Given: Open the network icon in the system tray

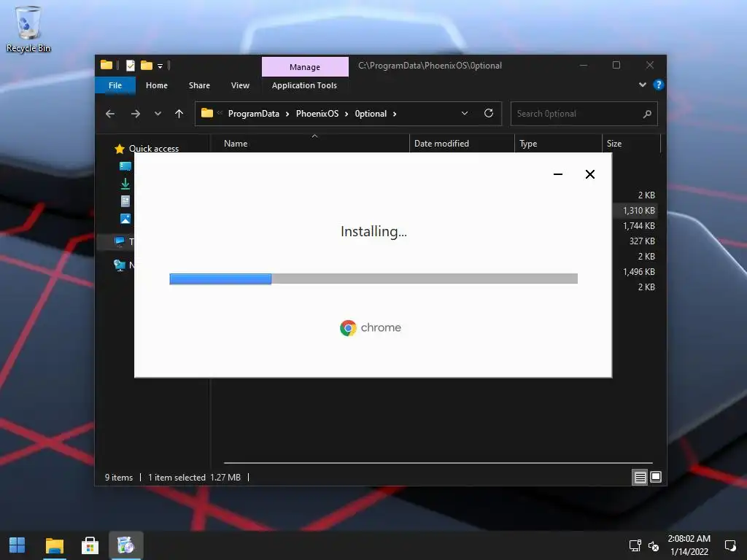Looking at the screenshot, I should click(635, 545).
